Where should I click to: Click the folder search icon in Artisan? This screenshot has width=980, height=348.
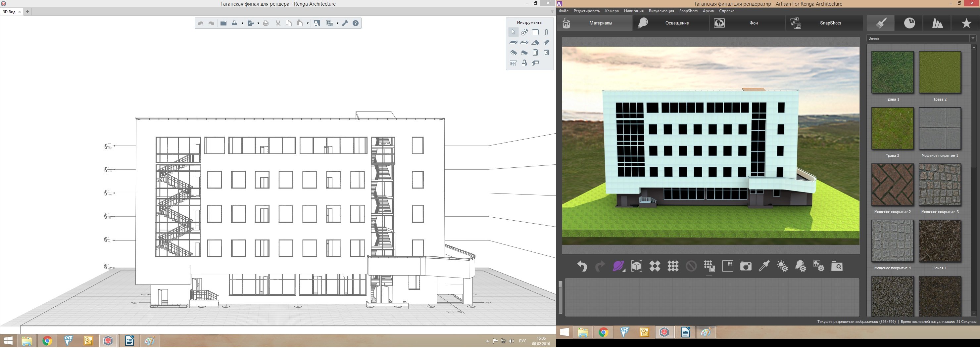[837, 266]
